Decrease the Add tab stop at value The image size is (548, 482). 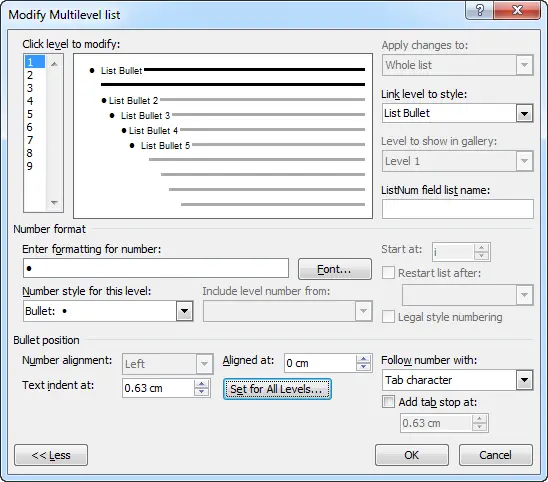point(479,427)
